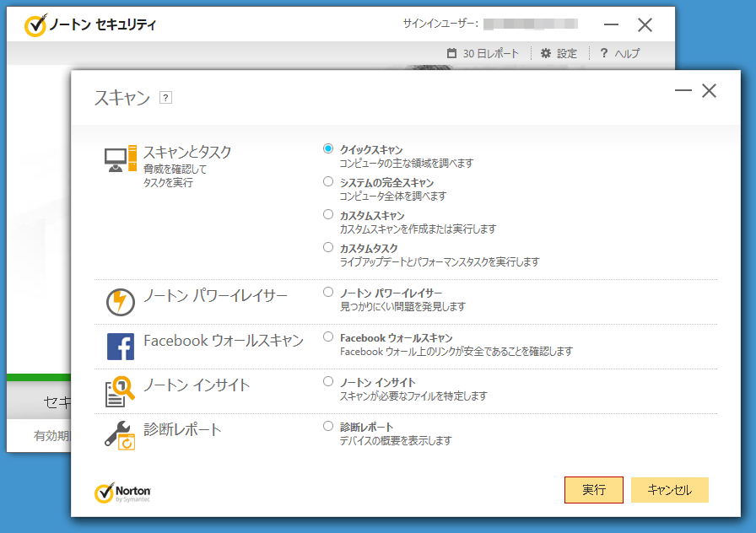
Task: Click the スキャン dialog title text
Action: point(122,98)
